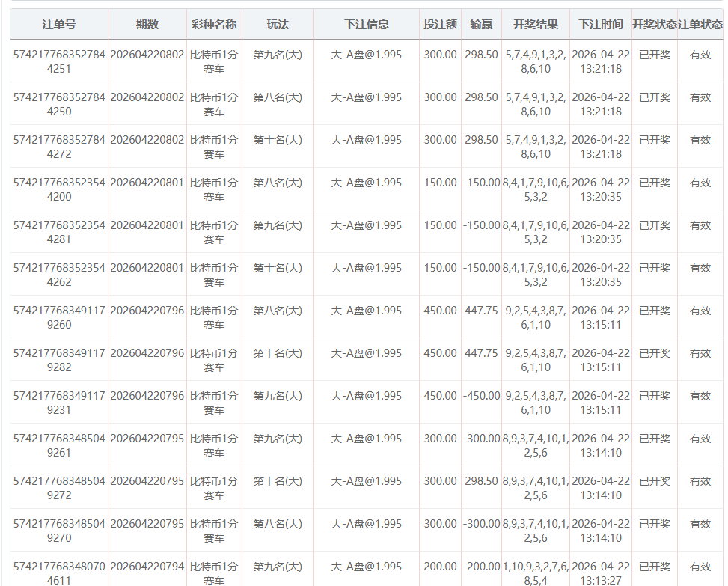Click the 下注时间 column header

[x=600, y=25]
